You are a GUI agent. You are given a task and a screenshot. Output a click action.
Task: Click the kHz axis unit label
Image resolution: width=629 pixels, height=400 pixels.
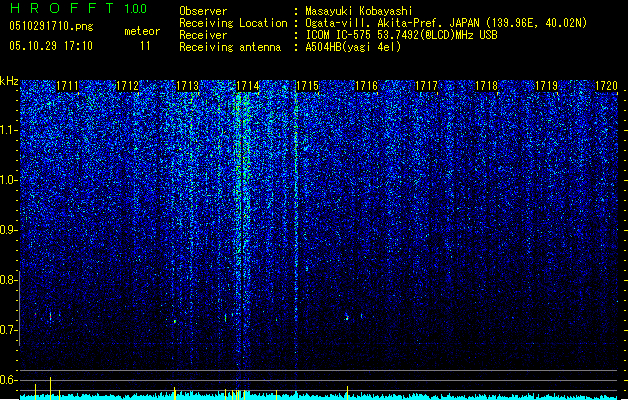click(x=9, y=81)
